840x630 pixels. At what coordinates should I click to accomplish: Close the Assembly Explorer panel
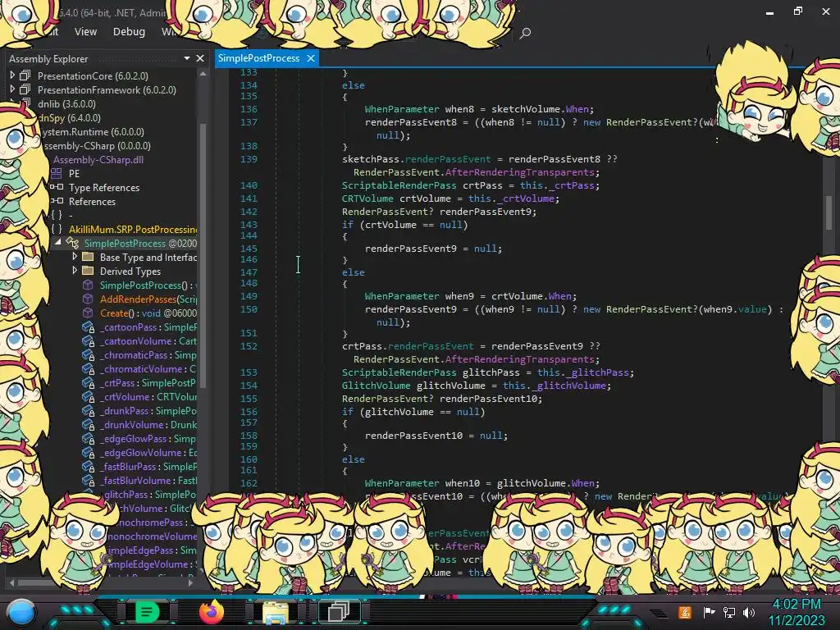tap(200, 58)
